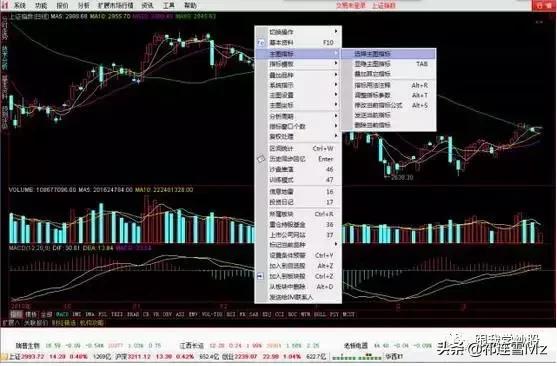Image resolution: width=557 pixels, height=366 pixels.
Task: Open the 报价 menu
Action: (x=62, y=5)
